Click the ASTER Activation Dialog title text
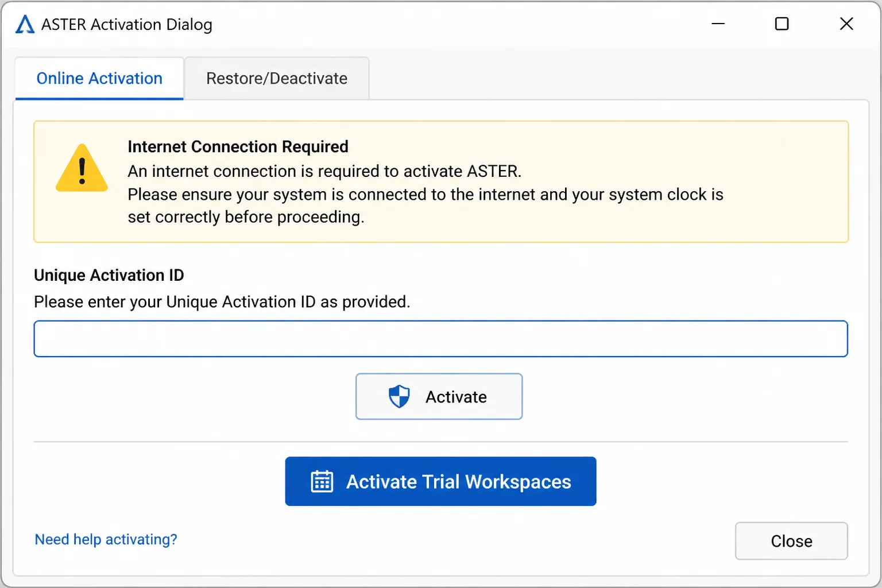The width and height of the screenshot is (882, 588). pos(127,24)
